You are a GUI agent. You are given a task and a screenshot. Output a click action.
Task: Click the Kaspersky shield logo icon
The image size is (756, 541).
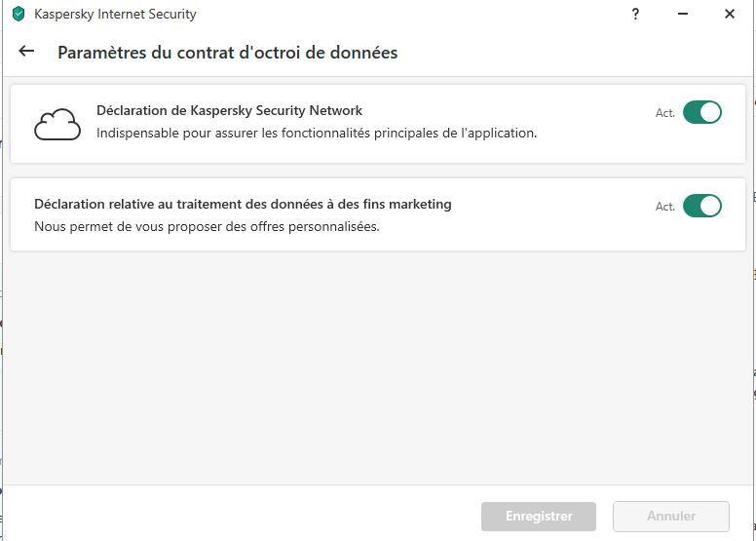18,14
